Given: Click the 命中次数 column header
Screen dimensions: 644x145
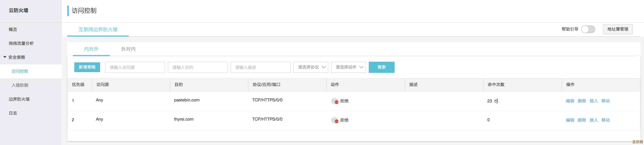Looking at the screenshot, I should click(x=496, y=85).
